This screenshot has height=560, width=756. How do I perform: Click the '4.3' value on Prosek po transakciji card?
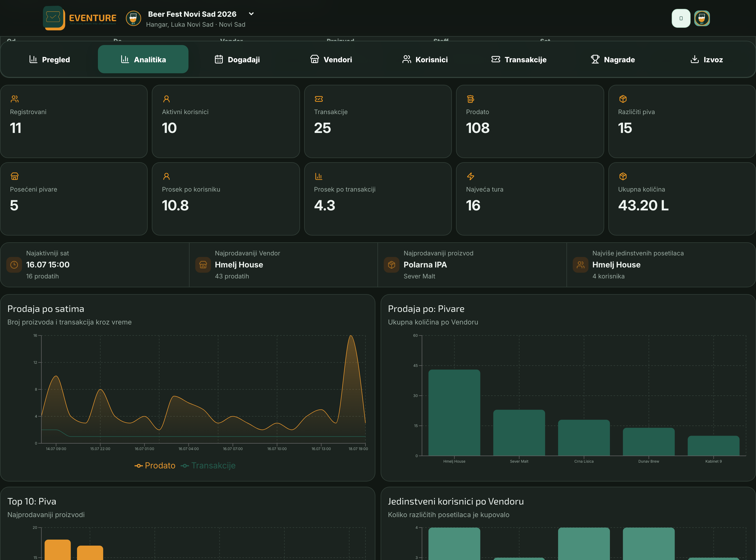point(324,205)
